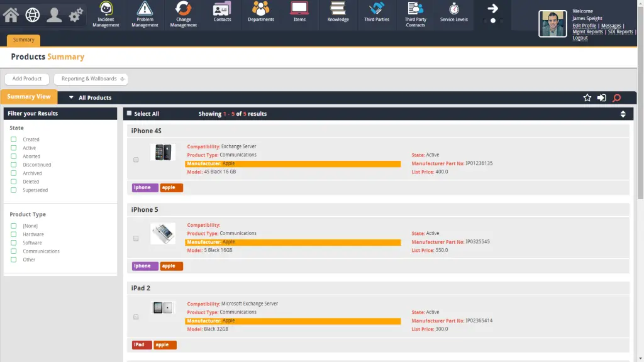Expand the All Products dropdown
Viewport: 644px width, 362px height.
(90, 97)
